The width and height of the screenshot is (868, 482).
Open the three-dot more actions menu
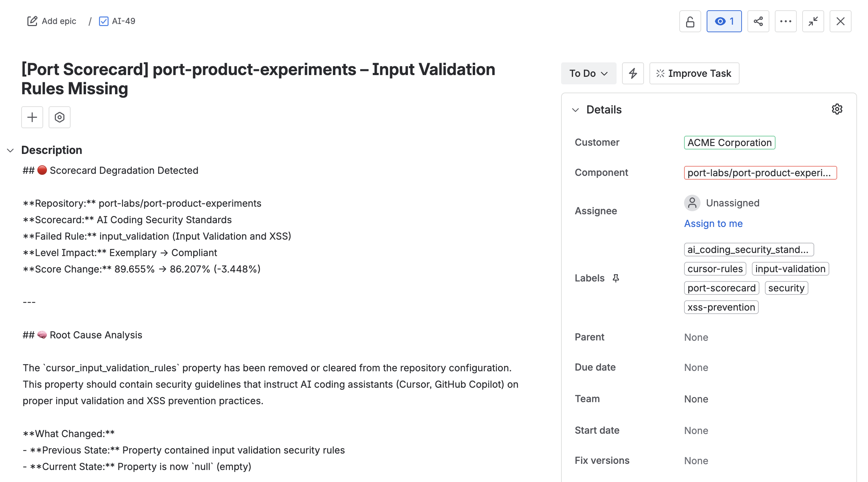click(x=785, y=22)
